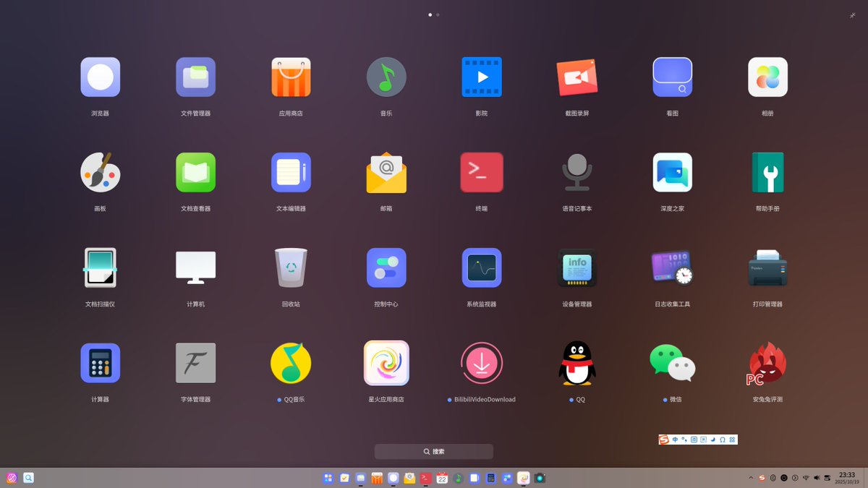This screenshot has width=868, height=488.
Task: Open network settings from the tray
Action: 806,478
